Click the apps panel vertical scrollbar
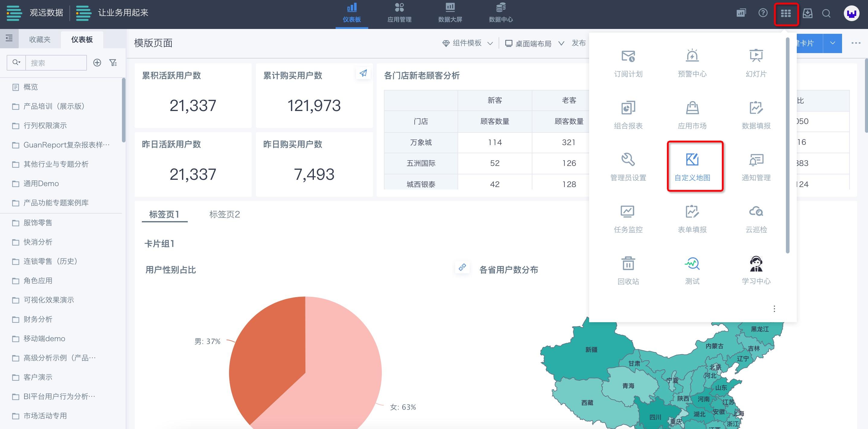Viewport: 868px width, 429px height. 787,145
